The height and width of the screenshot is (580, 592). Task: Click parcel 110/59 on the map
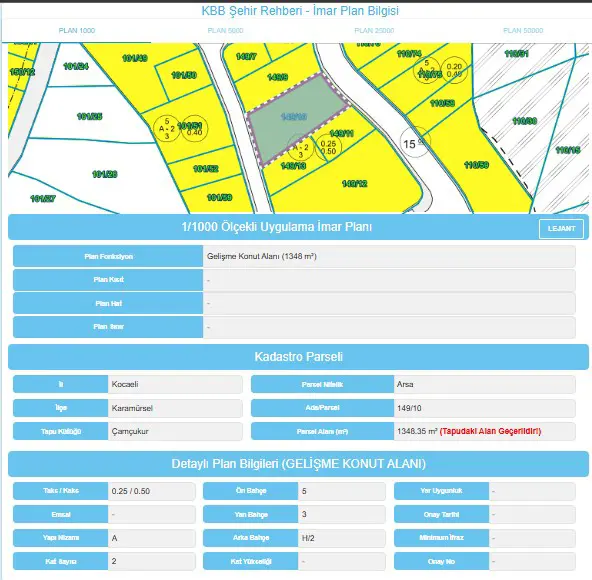476,165
